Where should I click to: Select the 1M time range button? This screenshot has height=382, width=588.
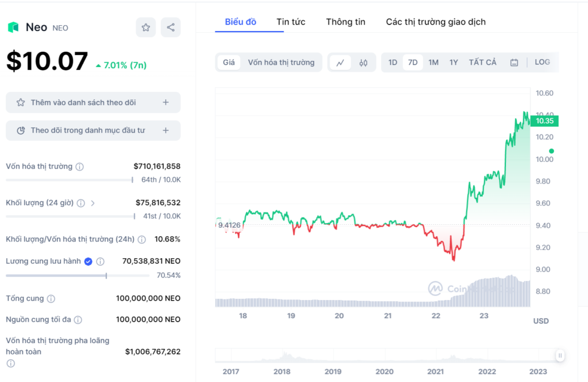coord(434,63)
